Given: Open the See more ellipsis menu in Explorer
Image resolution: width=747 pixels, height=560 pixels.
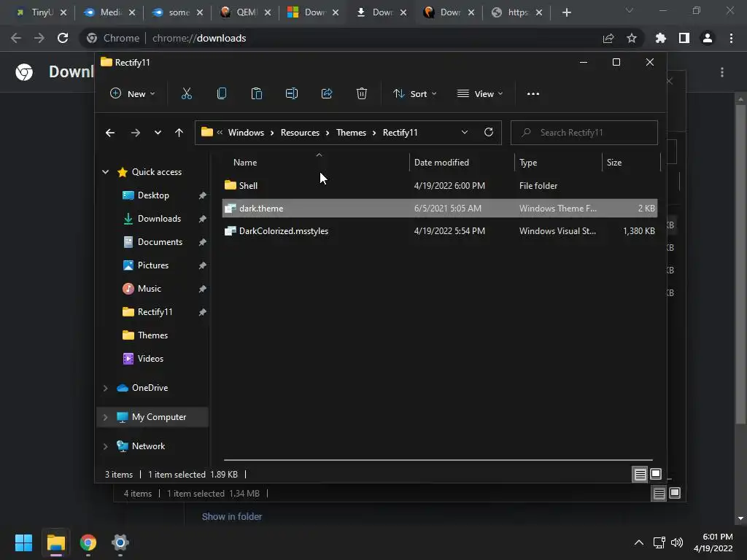Looking at the screenshot, I should [533, 94].
